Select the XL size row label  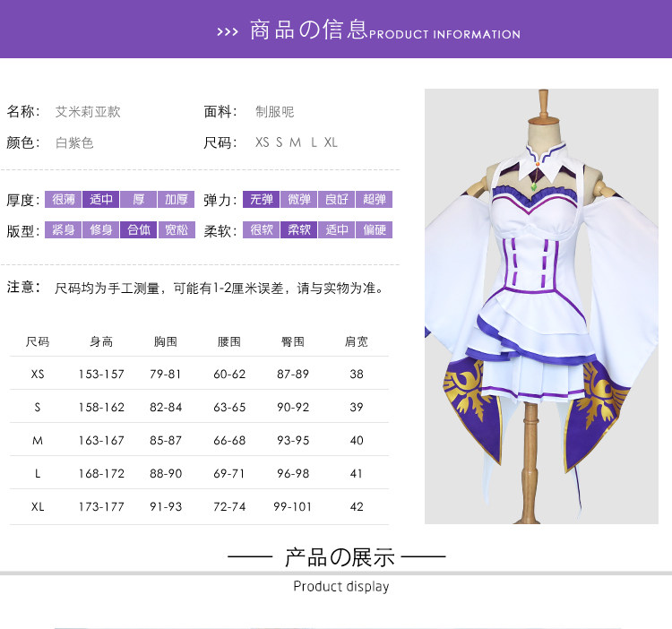38,507
